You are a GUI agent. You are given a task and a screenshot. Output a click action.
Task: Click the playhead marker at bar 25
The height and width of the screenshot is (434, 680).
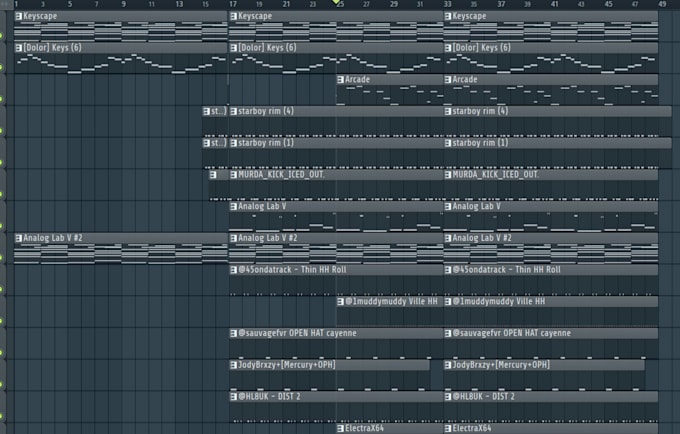pyautogui.click(x=336, y=2)
